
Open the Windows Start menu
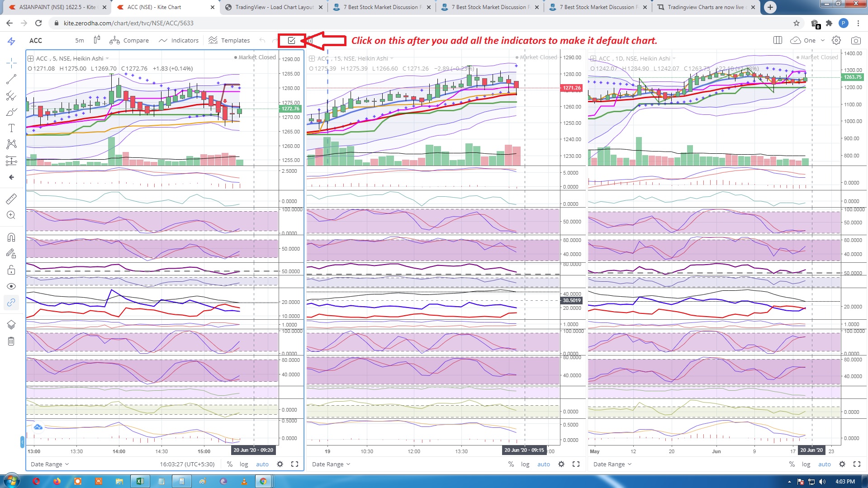pos(11,481)
